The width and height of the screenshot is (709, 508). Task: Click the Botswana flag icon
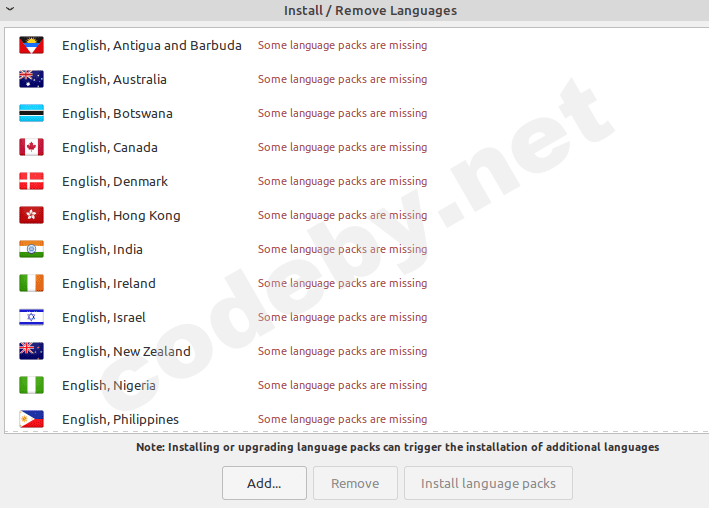(31, 113)
